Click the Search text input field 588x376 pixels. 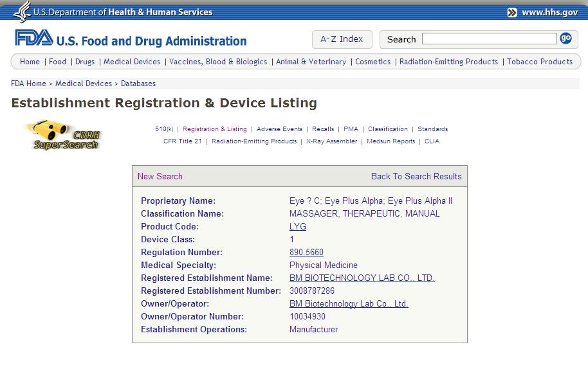click(489, 39)
